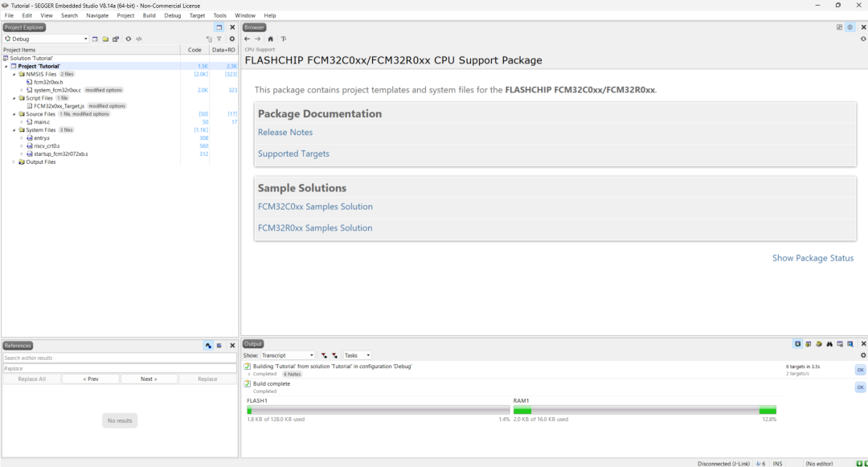
Task: Click the text size icon in Browser toolbar
Action: pyautogui.click(x=284, y=39)
